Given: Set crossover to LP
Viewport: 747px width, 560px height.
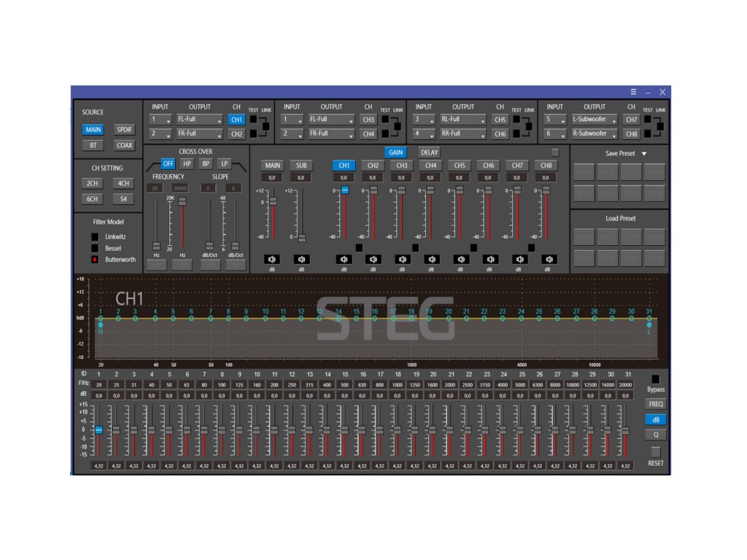Looking at the screenshot, I should point(224,164).
